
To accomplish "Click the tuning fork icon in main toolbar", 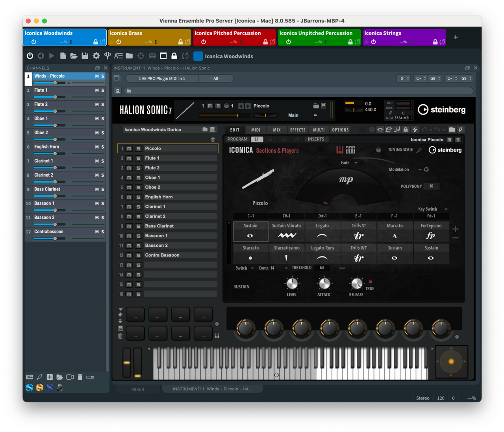I will (x=107, y=56).
